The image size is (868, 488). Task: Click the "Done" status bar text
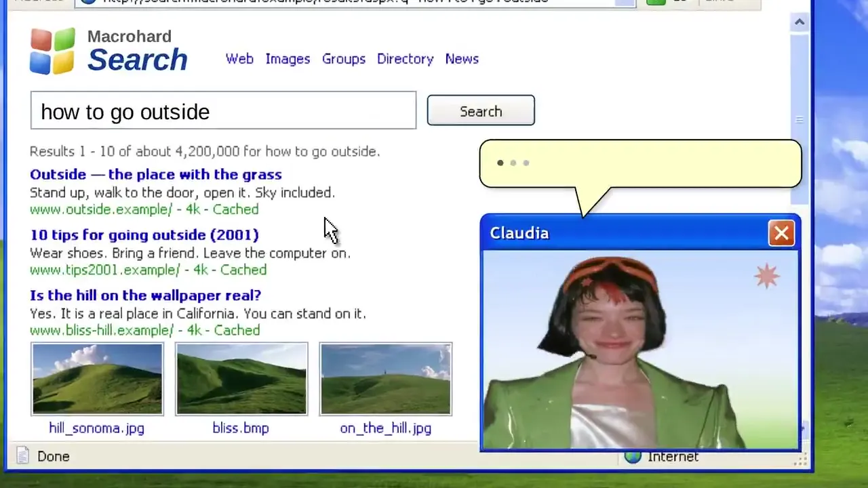54,456
